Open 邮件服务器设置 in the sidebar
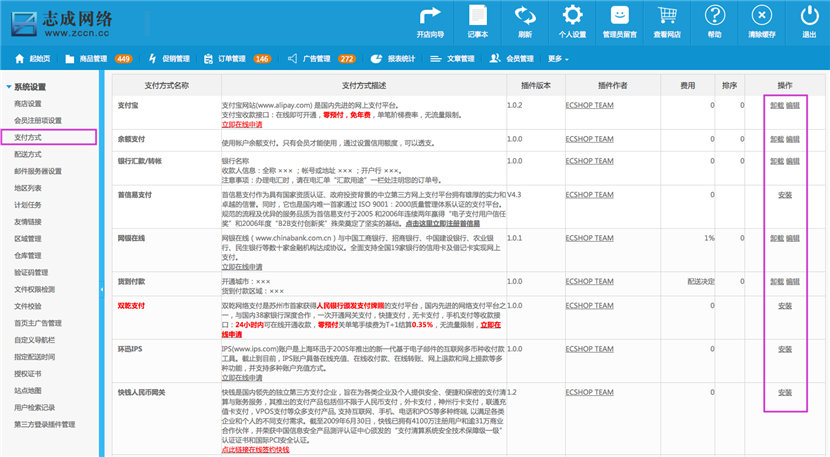Viewport: 830px width, 457px height. 38,171
